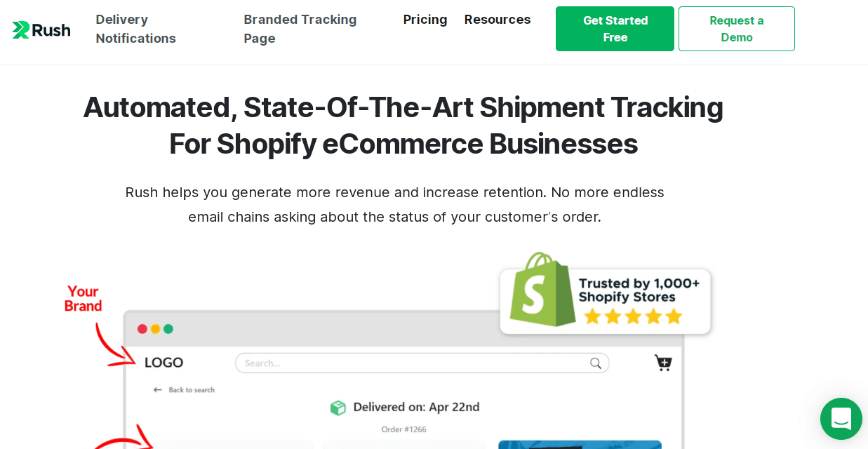Screen dimensions: 868x449
Task: Click the Your Brand red annotation
Action: click(x=83, y=299)
